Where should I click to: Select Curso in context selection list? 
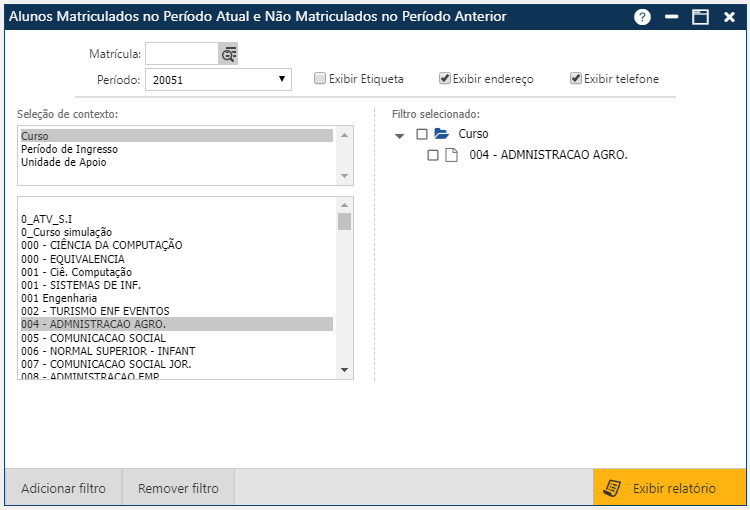176,136
